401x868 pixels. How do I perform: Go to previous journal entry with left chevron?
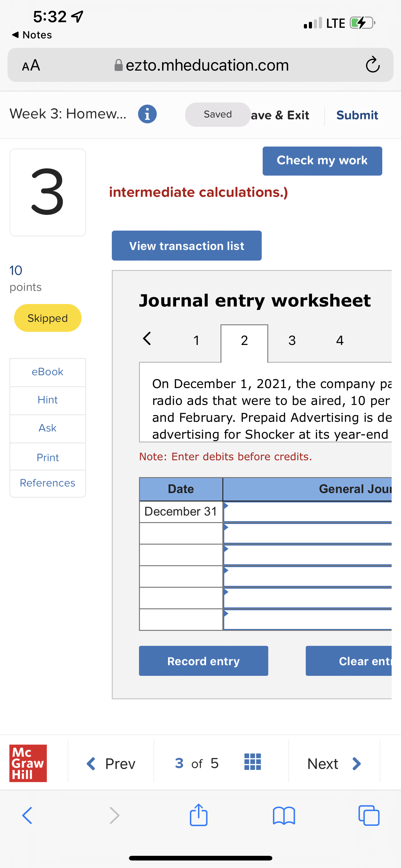(x=147, y=339)
